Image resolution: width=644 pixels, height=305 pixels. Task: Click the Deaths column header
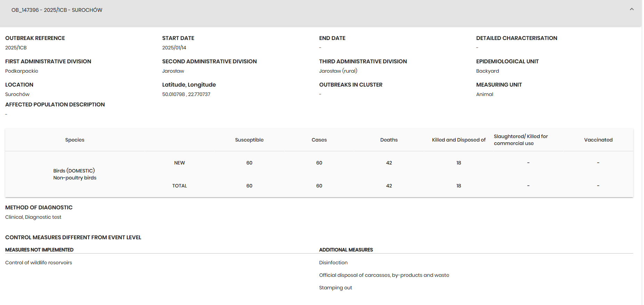pyautogui.click(x=389, y=140)
